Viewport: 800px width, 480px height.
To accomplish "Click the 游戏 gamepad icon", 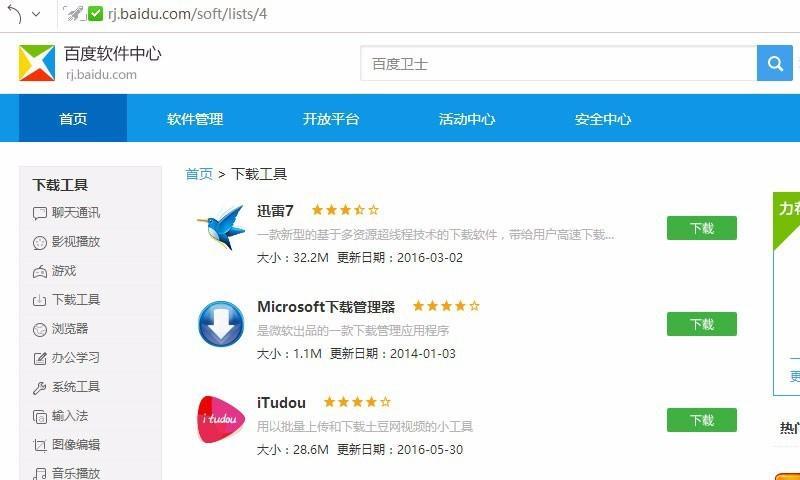I will 39,272.
